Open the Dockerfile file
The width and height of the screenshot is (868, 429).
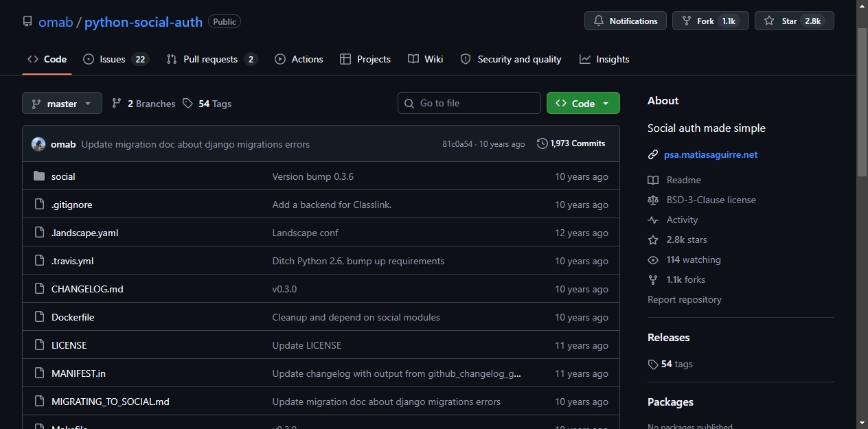click(x=73, y=317)
